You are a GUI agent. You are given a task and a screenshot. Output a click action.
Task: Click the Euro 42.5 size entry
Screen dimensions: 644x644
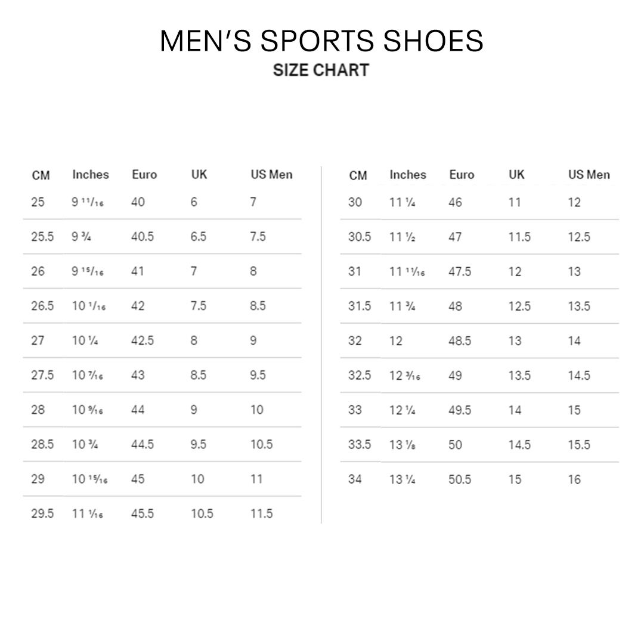tap(143, 340)
